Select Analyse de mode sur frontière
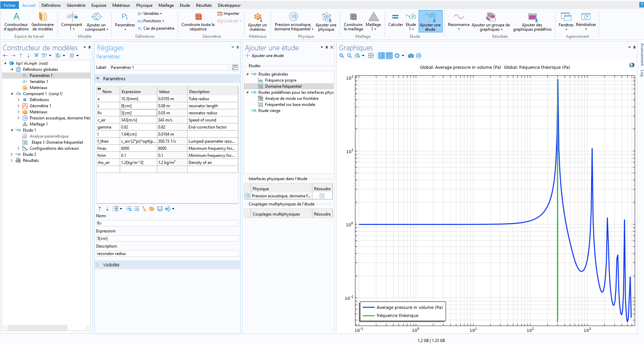 [x=291, y=98]
